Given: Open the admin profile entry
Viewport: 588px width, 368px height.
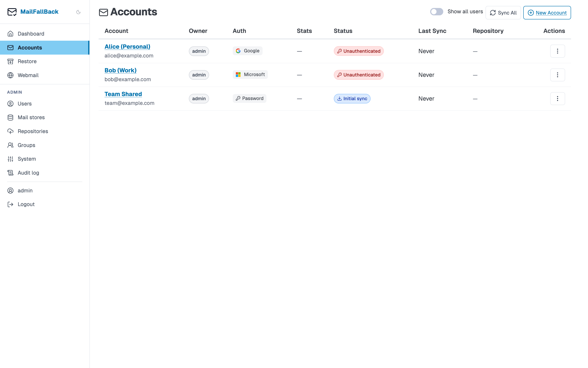Looking at the screenshot, I should click(x=45, y=191).
